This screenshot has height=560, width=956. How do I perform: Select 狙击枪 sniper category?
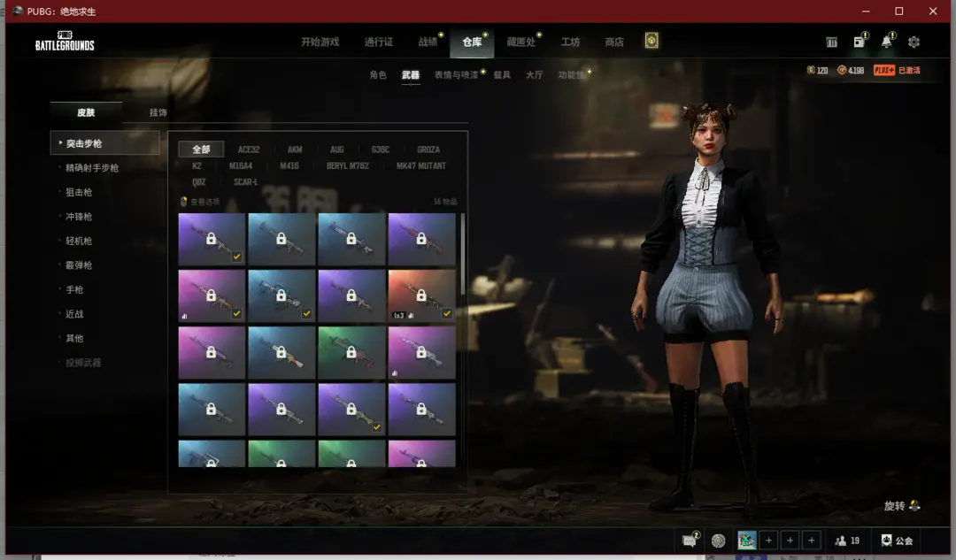[x=79, y=192]
